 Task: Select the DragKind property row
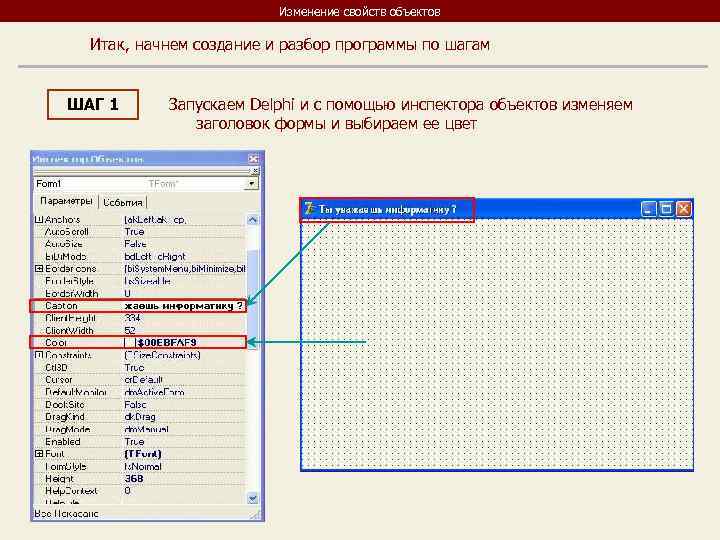pos(140,417)
